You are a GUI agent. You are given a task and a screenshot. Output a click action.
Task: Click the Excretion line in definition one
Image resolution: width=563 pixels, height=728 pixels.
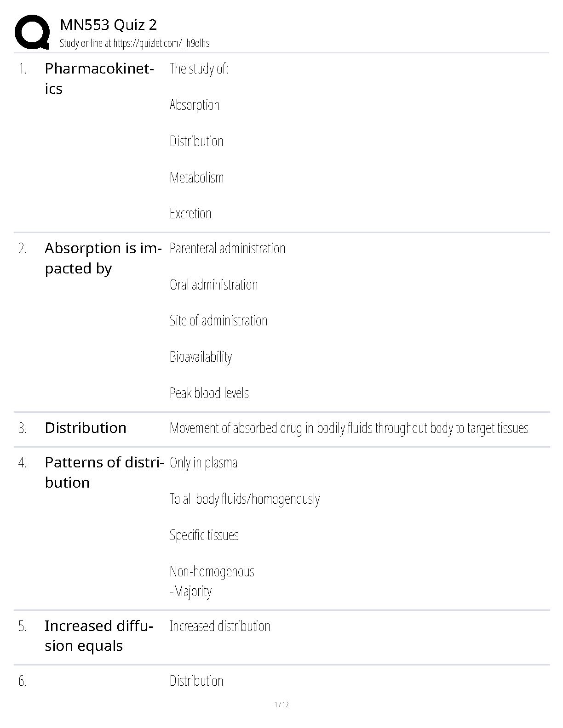point(190,214)
